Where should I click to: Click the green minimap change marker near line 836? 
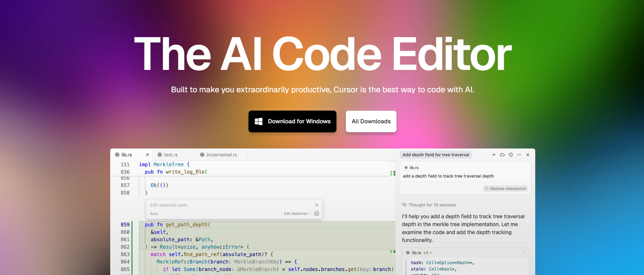point(393,173)
